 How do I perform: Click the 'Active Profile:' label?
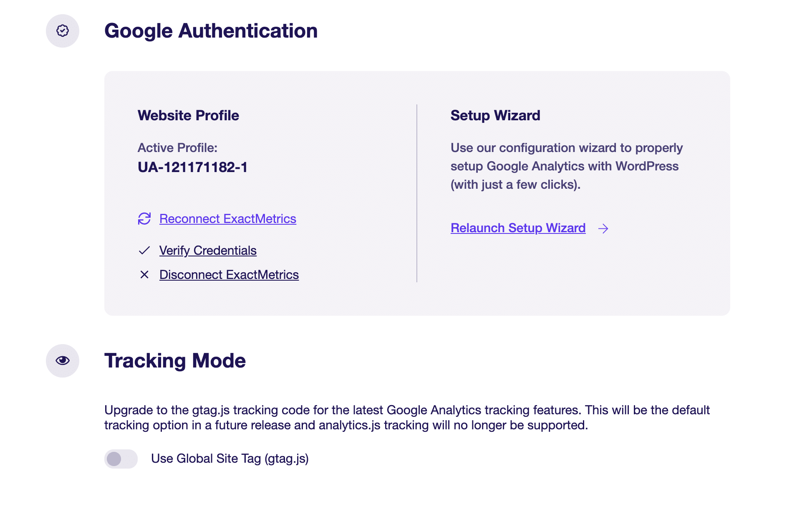click(178, 148)
